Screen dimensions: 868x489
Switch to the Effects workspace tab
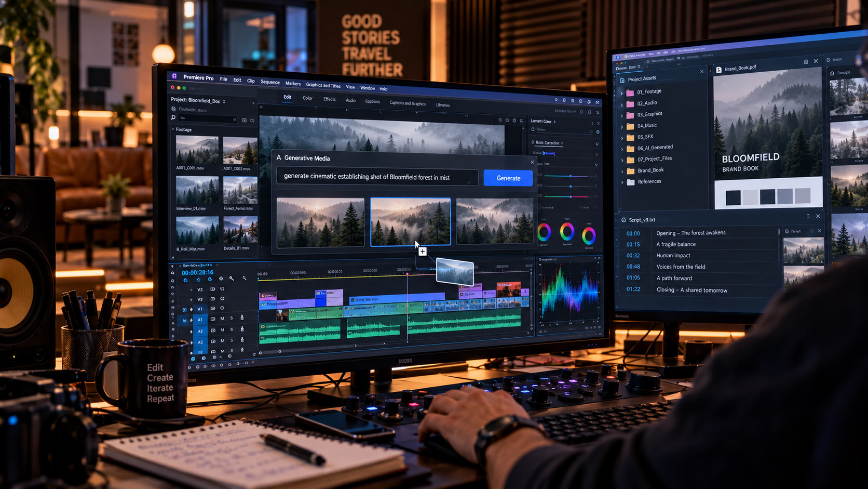pyautogui.click(x=329, y=99)
